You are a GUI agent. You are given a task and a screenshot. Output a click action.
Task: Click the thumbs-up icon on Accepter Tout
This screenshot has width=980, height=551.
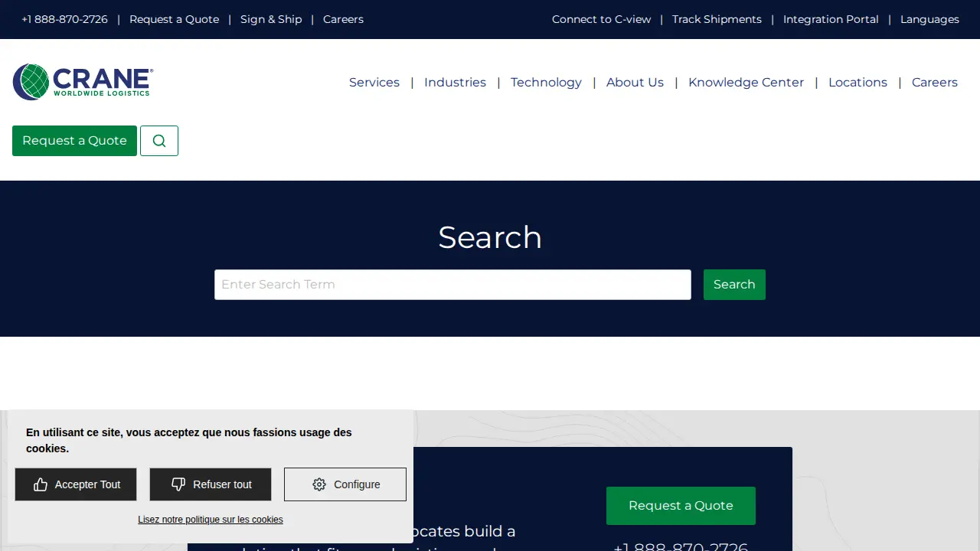(x=41, y=484)
